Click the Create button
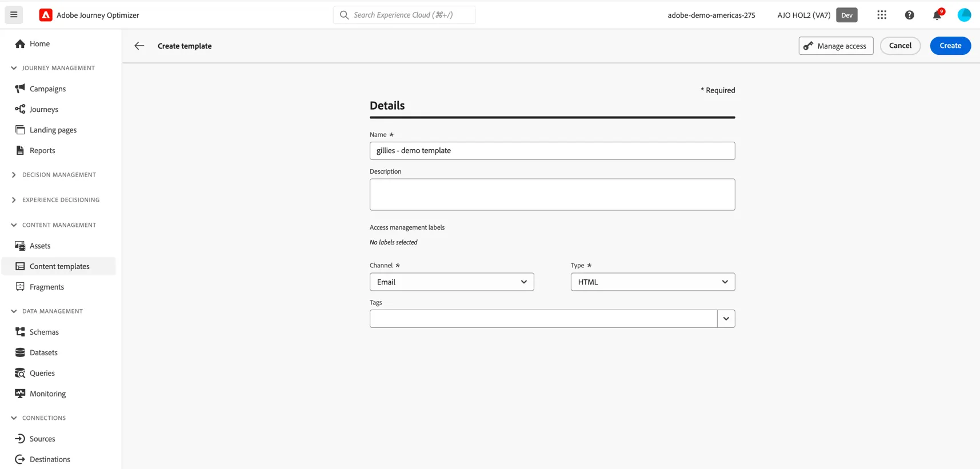 950,46
